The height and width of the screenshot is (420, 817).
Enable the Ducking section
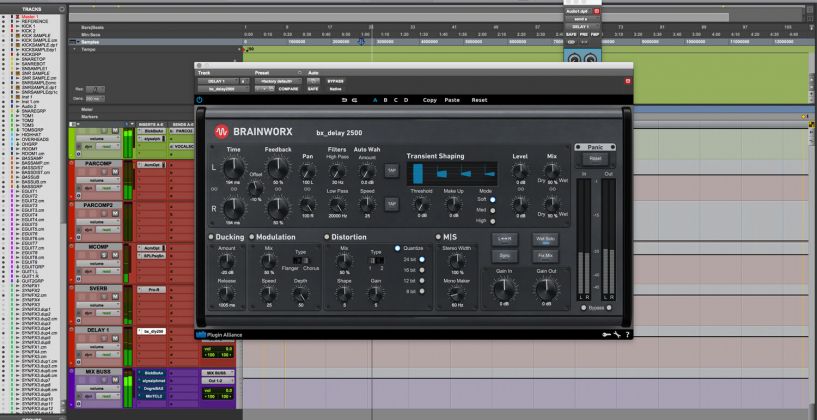[211, 237]
